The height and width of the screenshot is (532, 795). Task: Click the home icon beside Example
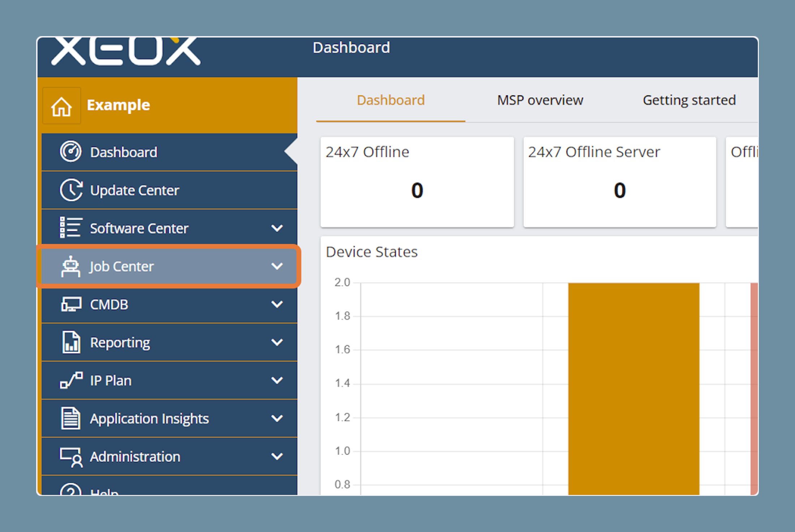61,106
